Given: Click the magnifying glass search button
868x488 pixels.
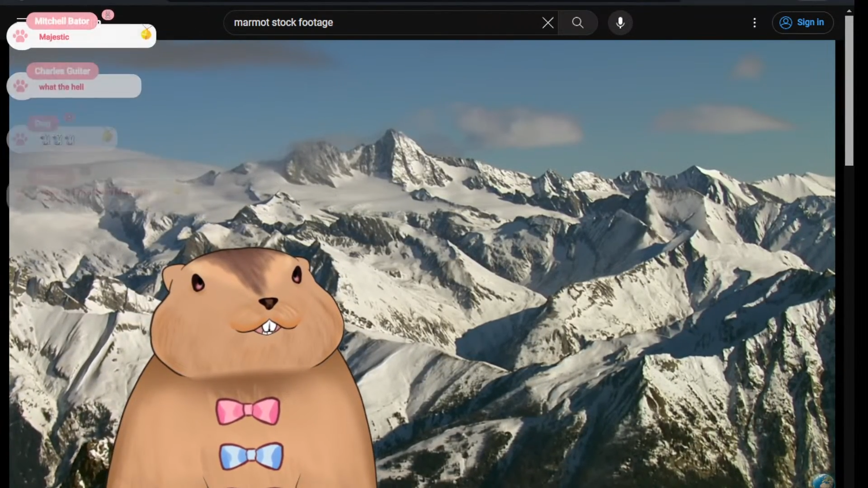Looking at the screenshot, I should tap(577, 23).
